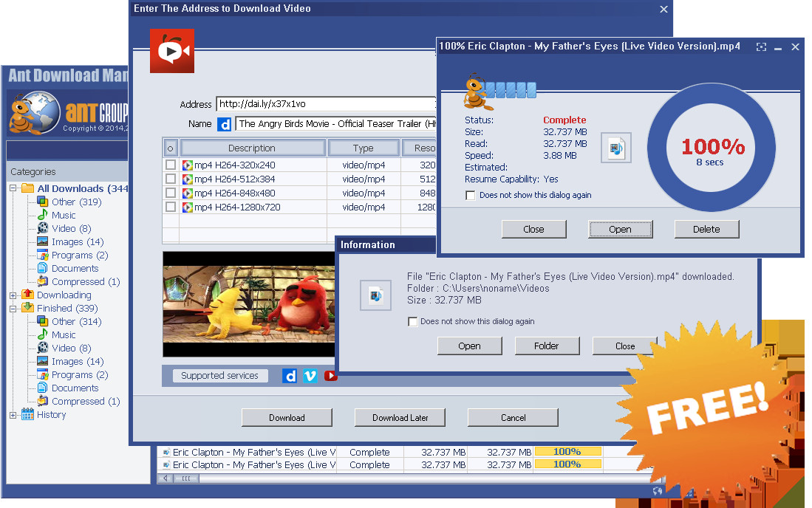Tick the checkbox for mp4 H264-512x384
The width and height of the screenshot is (812, 508).
click(171, 179)
